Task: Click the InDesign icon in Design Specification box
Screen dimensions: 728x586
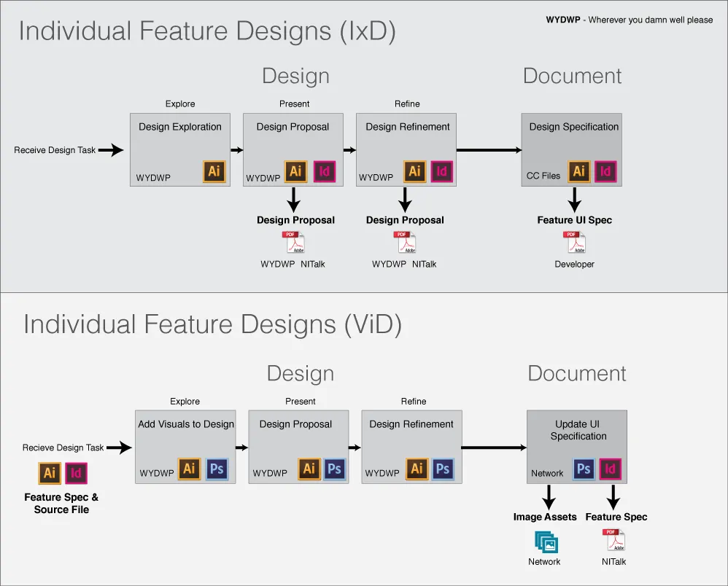Action: point(606,171)
